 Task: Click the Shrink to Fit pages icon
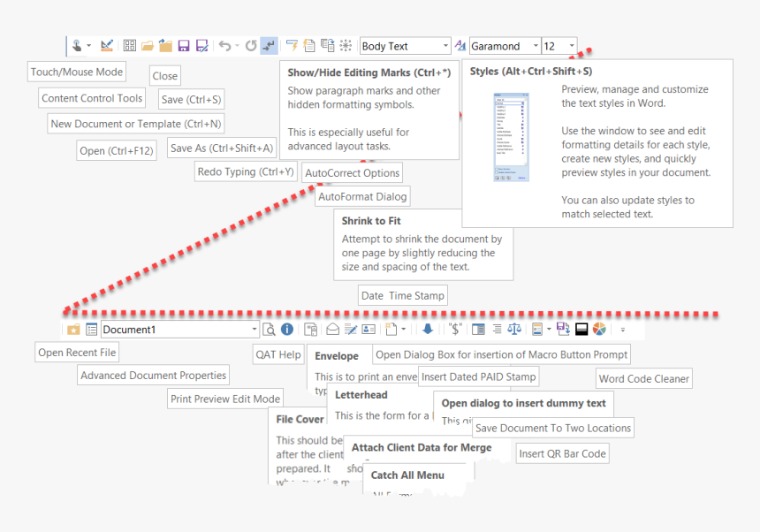(328, 46)
